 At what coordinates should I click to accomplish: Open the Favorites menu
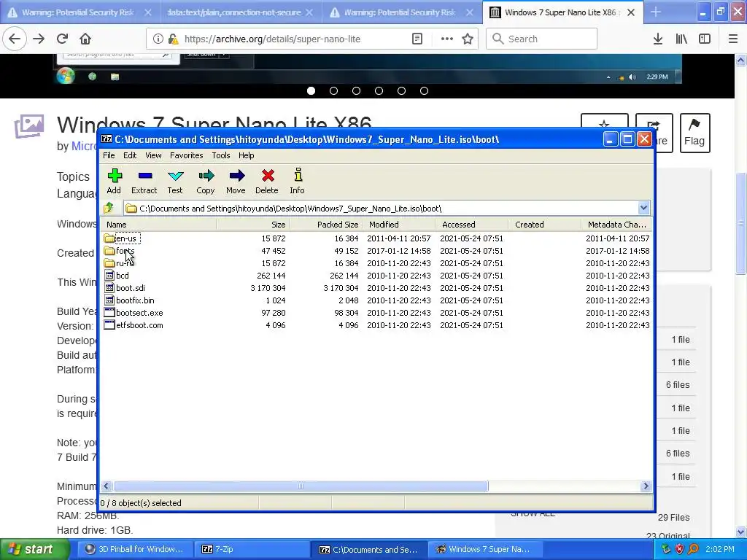(186, 155)
